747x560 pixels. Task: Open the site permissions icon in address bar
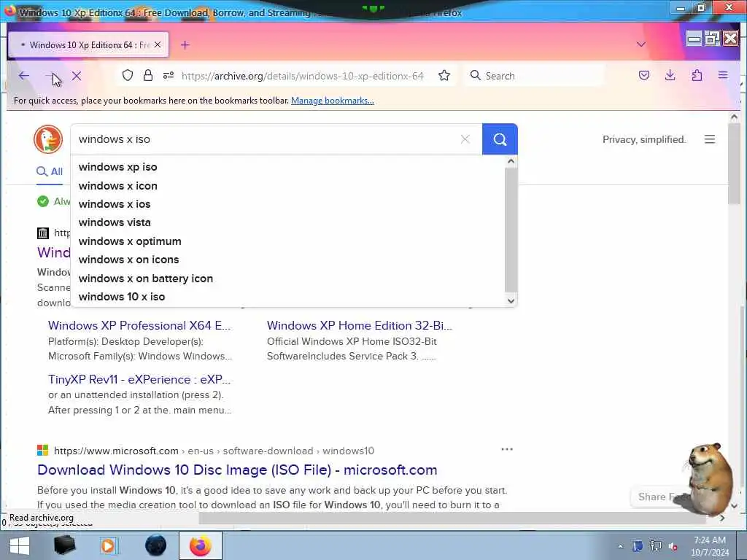pyautogui.click(x=169, y=75)
